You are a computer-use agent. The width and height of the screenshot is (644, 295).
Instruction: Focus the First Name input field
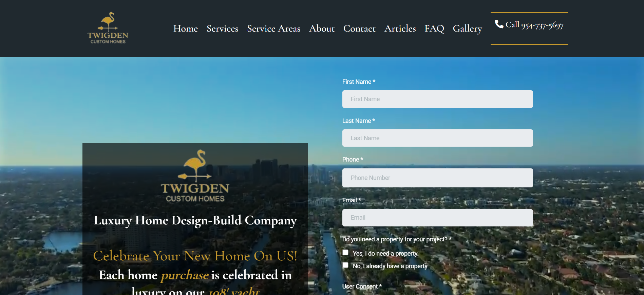point(438,99)
